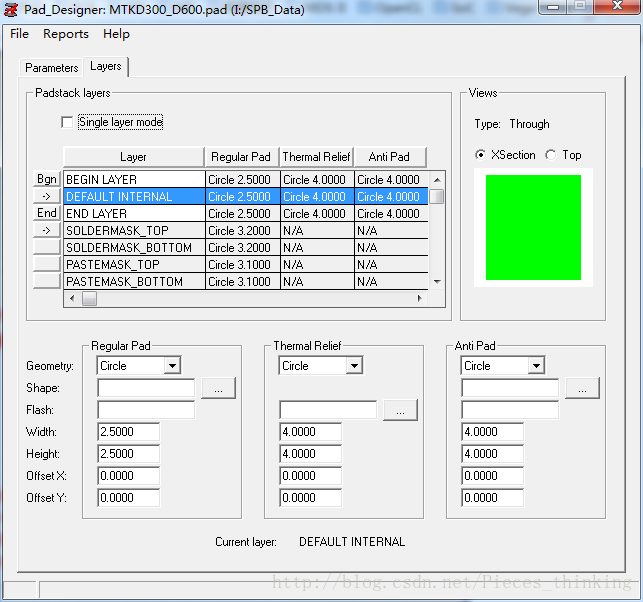The height and width of the screenshot is (602, 643).
Task: Click the End row label button
Action: (47, 213)
